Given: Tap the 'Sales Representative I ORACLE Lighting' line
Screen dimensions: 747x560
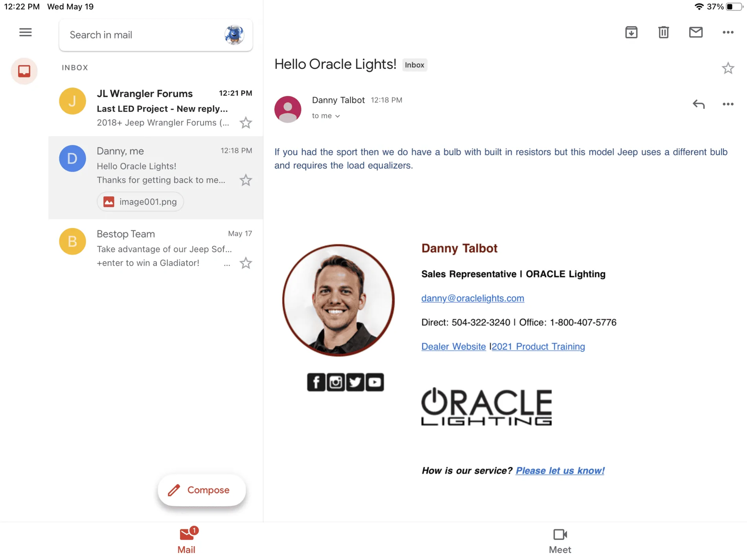Looking at the screenshot, I should click(x=513, y=274).
